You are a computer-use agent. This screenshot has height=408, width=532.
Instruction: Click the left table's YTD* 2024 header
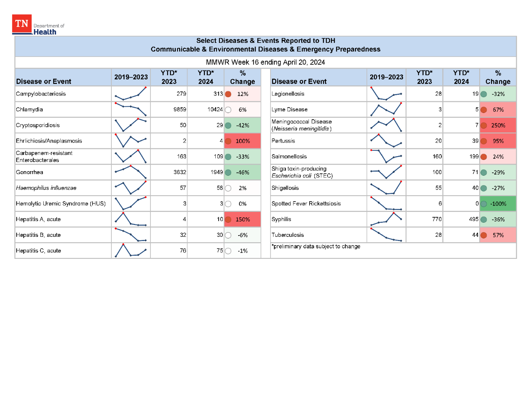206,77
